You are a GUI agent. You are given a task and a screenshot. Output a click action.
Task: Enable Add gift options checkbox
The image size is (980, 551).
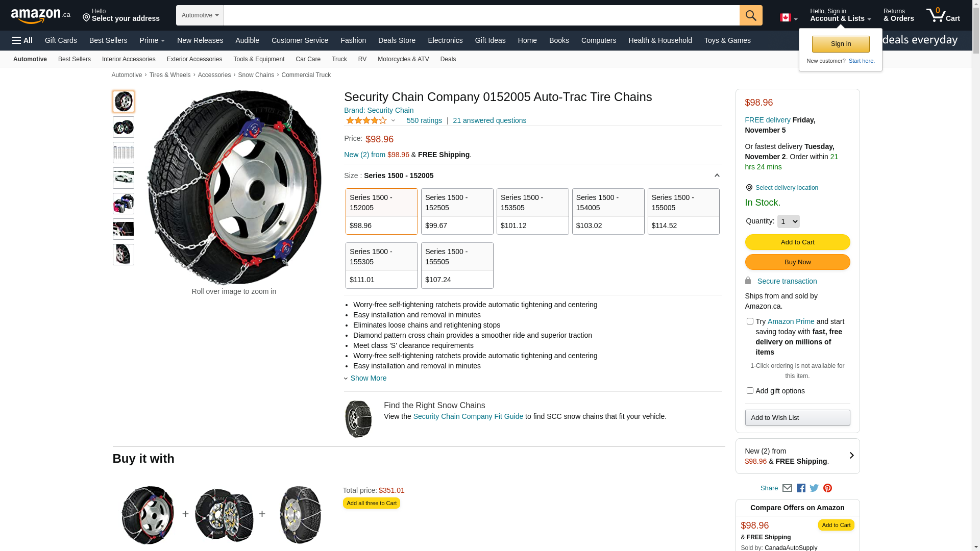tap(750, 391)
